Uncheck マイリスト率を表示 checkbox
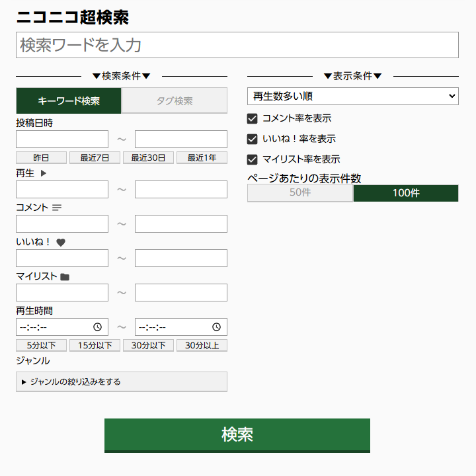 pos(253,159)
